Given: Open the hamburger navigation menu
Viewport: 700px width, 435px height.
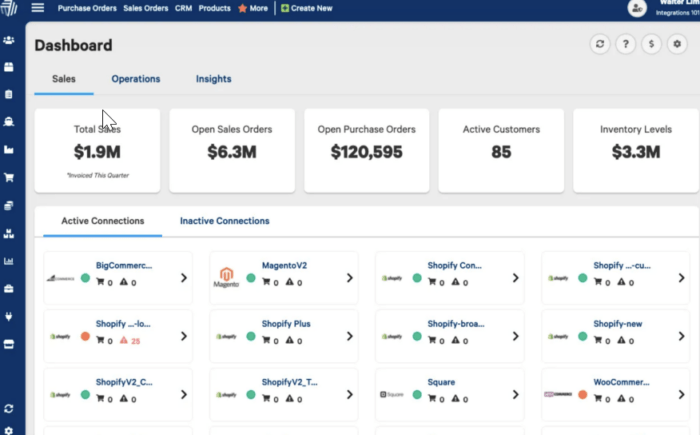Looking at the screenshot, I should coord(38,8).
